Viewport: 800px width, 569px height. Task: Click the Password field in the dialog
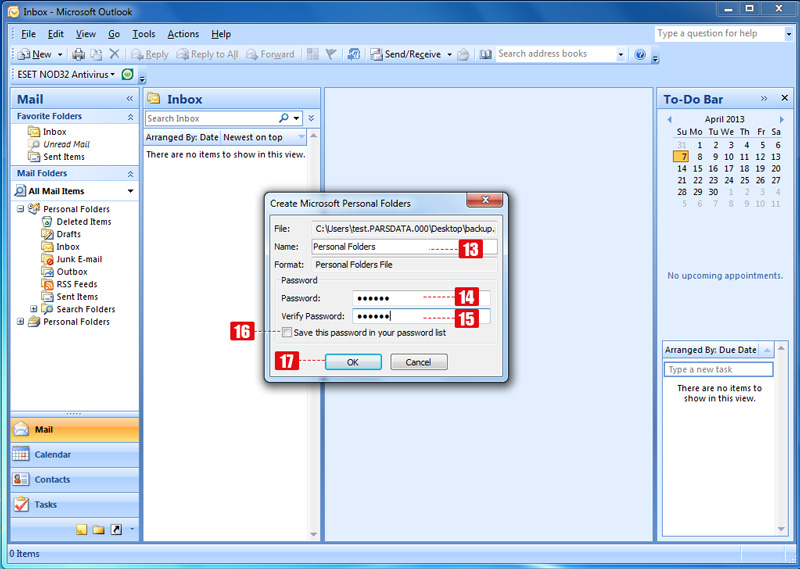tap(421, 298)
